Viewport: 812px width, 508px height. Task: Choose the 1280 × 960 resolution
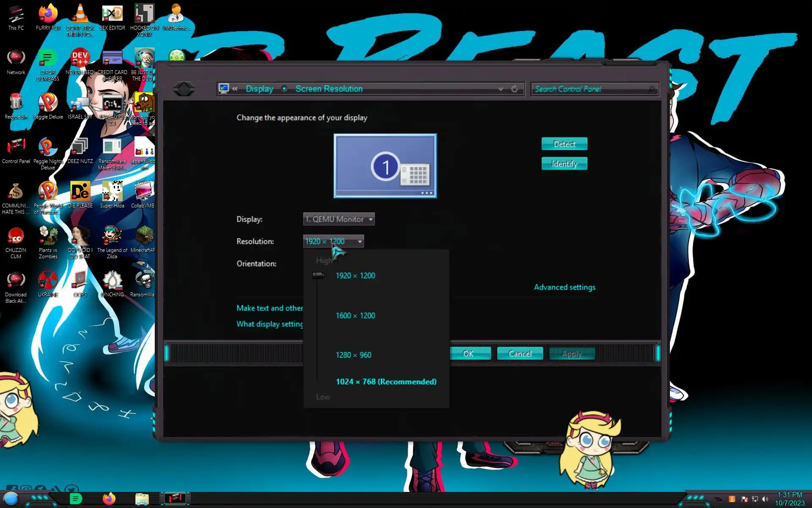[354, 355]
